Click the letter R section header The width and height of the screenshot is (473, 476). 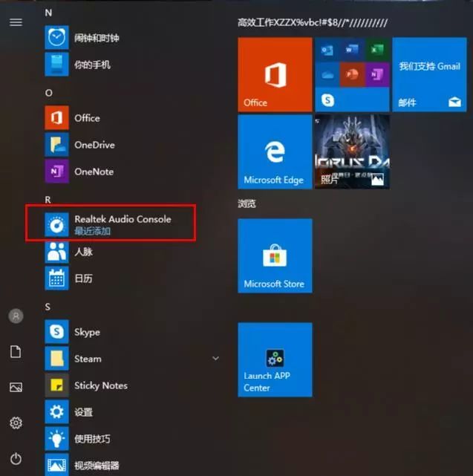coord(48,200)
